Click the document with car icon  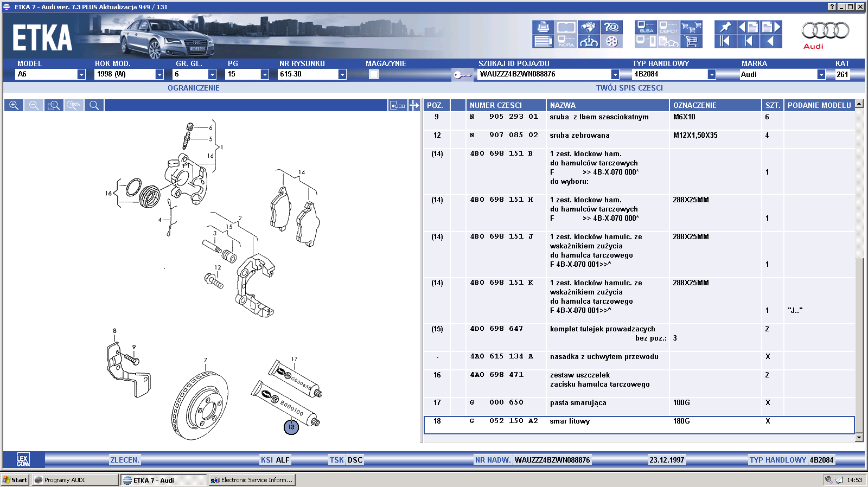tap(669, 41)
